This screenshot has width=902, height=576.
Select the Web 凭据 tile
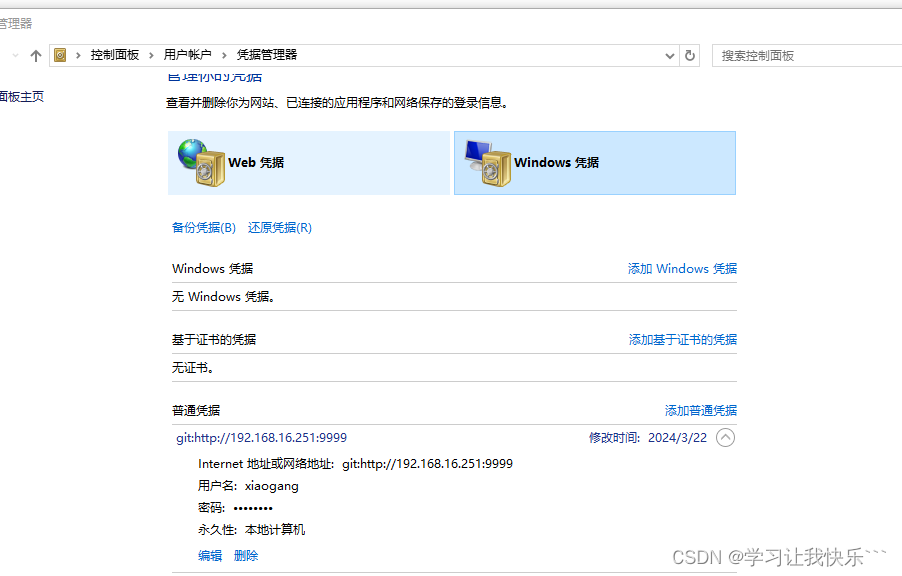pyautogui.click(x=308, y=163)
